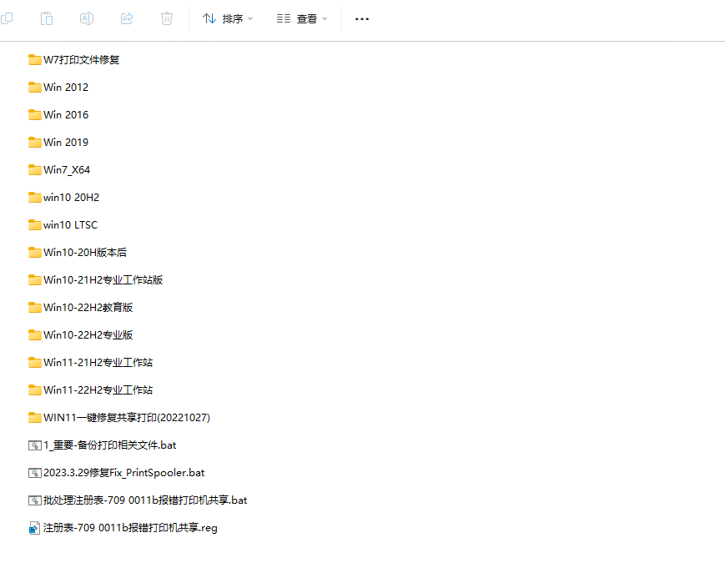Click the Rename icon in toolbar

point(87,18)
